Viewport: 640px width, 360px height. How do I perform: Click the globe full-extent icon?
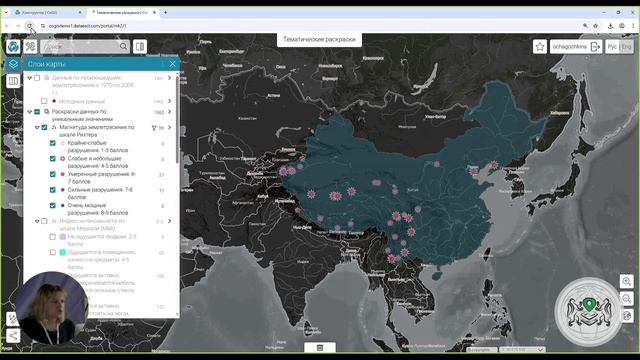tap(627, 316)
